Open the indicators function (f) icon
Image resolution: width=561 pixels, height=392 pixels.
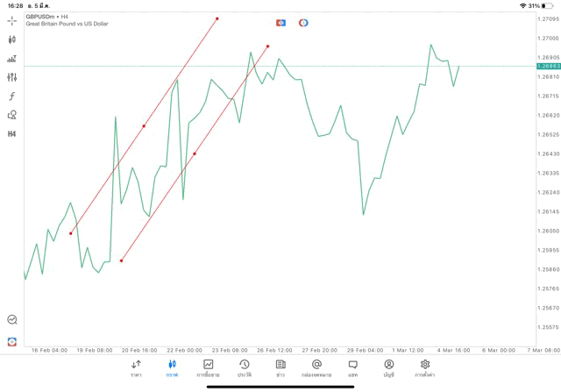tap(12, 96)
